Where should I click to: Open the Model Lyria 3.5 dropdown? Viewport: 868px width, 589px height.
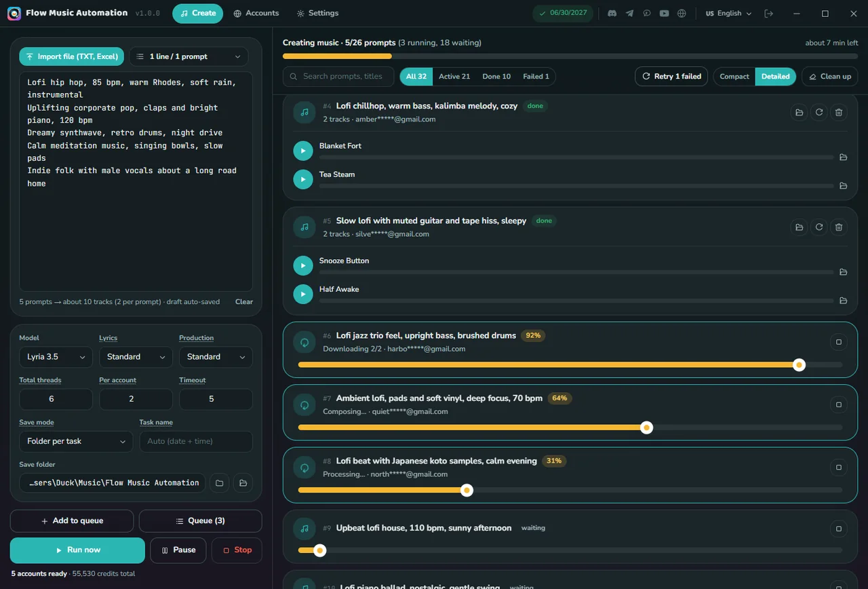pos(56,357)
